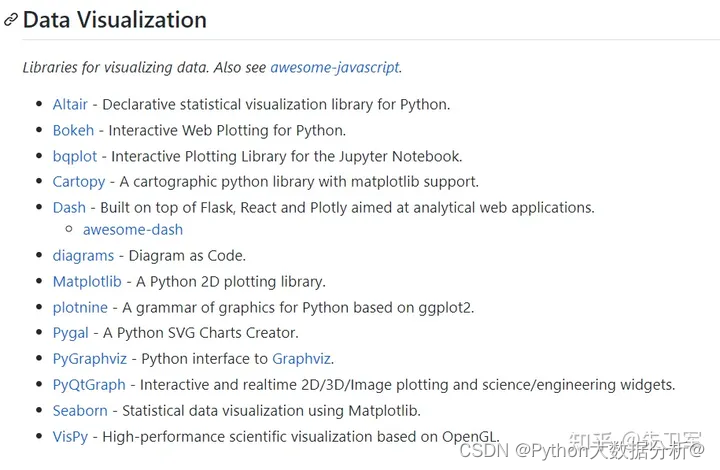
Task: Follow the PyGraphviz link
Action: coord(90,359)
